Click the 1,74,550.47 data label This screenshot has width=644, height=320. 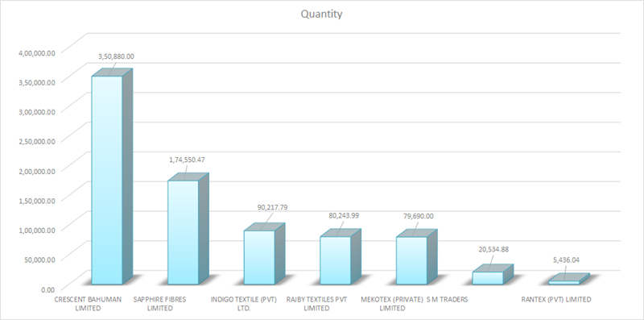(187, 160)
